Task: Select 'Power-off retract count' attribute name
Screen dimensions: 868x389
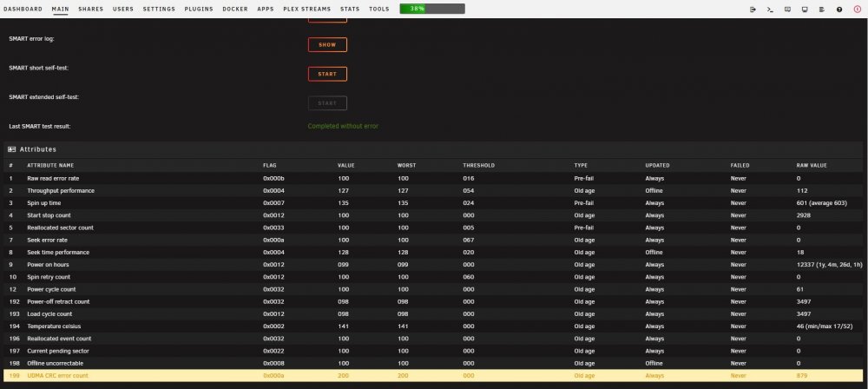Action: tap(58, 301)
